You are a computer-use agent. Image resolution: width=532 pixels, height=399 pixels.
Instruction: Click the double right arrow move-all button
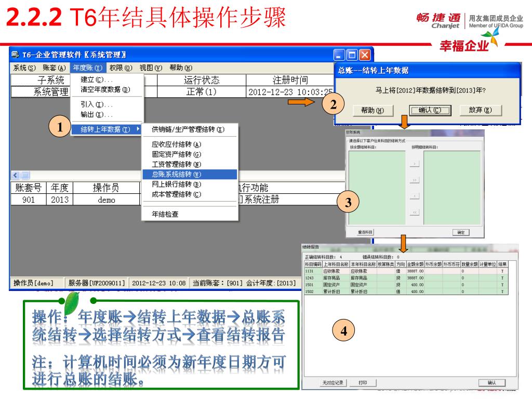[415, 180]
